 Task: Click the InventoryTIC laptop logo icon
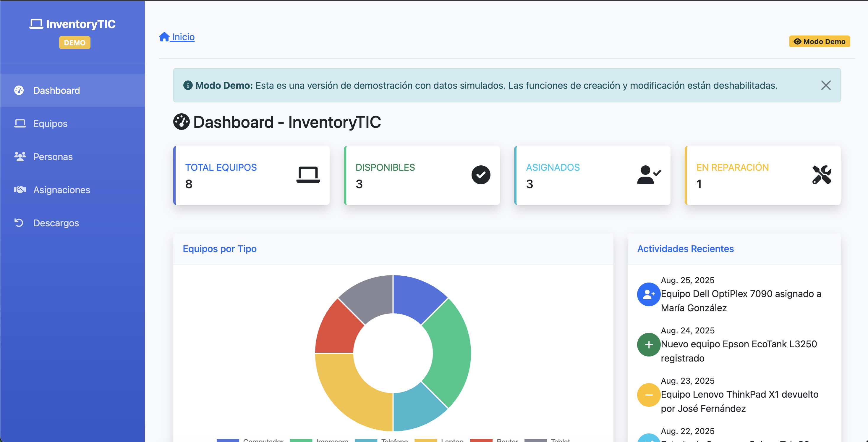36,24
